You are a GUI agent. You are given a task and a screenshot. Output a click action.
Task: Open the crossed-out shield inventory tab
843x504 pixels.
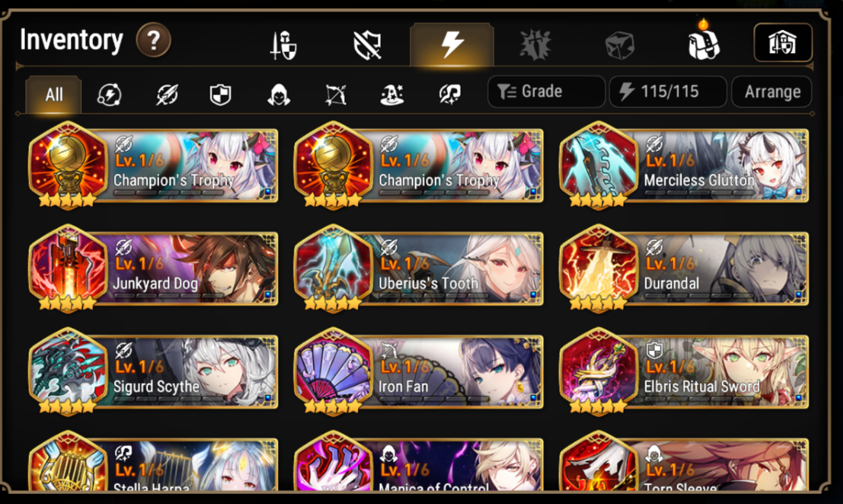point(367,46)
